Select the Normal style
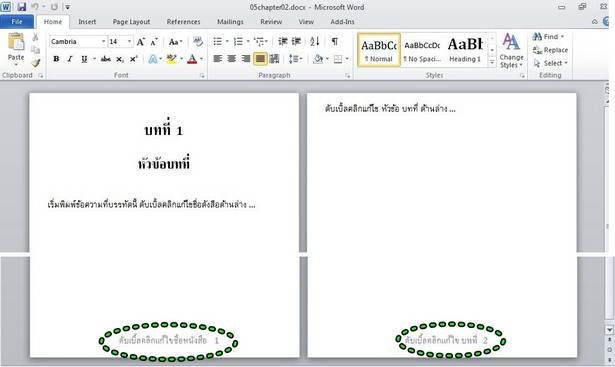The height and width of the screenshot is (367, 615). click(379, 50)
